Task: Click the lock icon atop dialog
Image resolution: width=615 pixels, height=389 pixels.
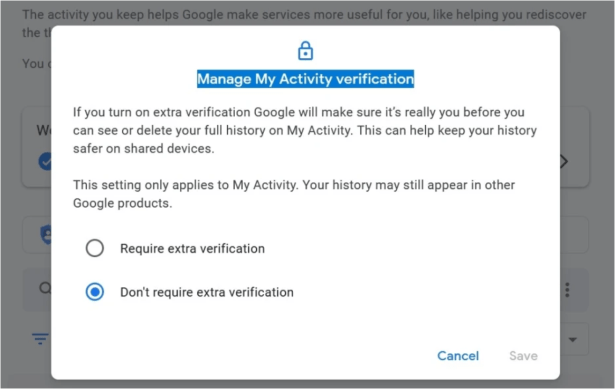Action: point(305,51)
